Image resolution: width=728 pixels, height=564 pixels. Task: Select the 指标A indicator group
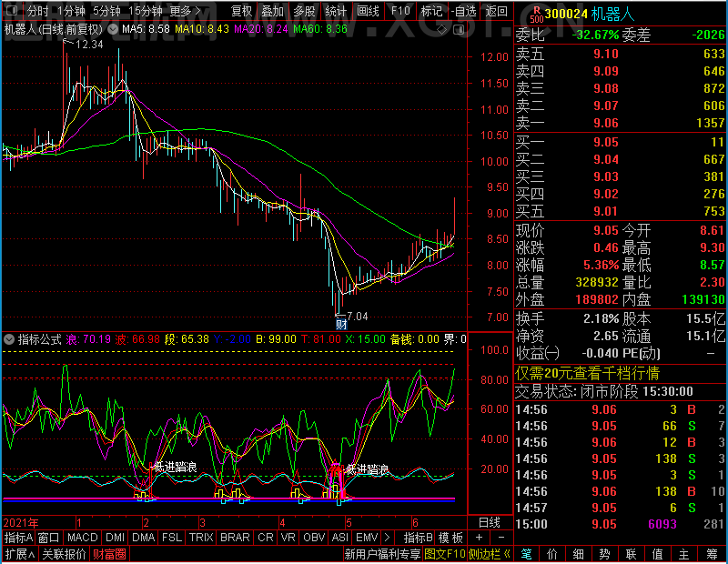coord(18,538)
